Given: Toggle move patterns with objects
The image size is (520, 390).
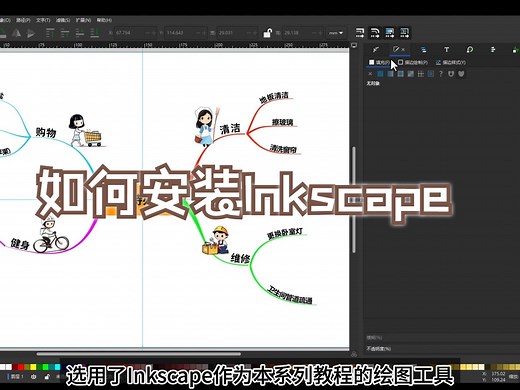Looking at the screenshot, I should point(404,33).
